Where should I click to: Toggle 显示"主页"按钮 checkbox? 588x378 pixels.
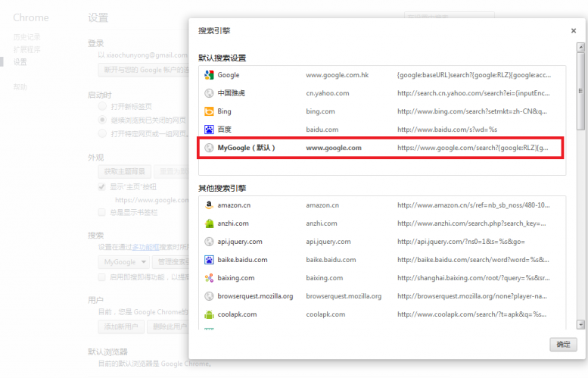click(x=101, y=187)
